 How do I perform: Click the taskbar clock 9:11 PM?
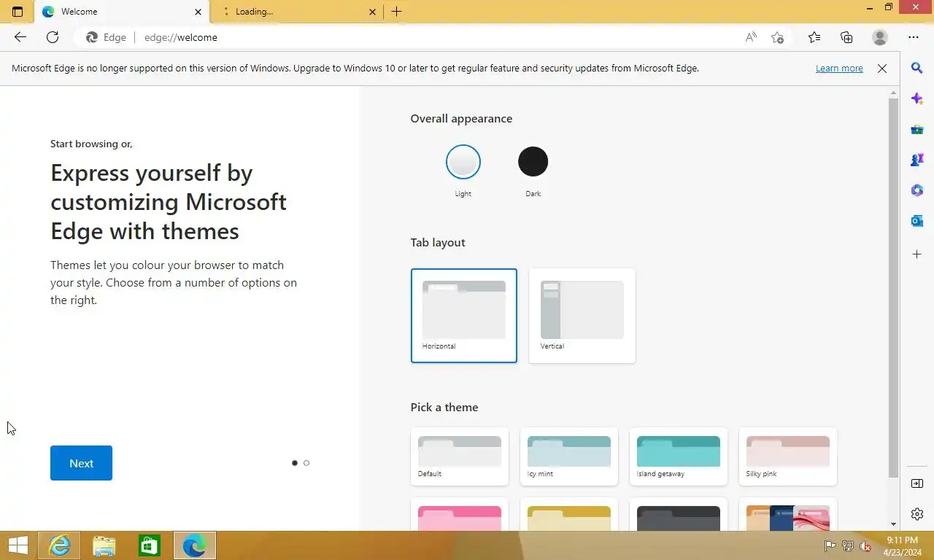pos(903,540)
